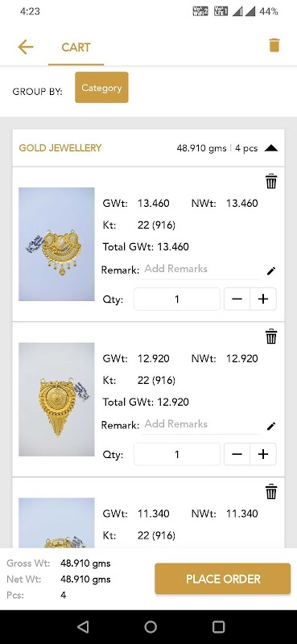Collapse the Gold Jewellery section
Screen dimensions: 297x644
[x=271, y=148]
